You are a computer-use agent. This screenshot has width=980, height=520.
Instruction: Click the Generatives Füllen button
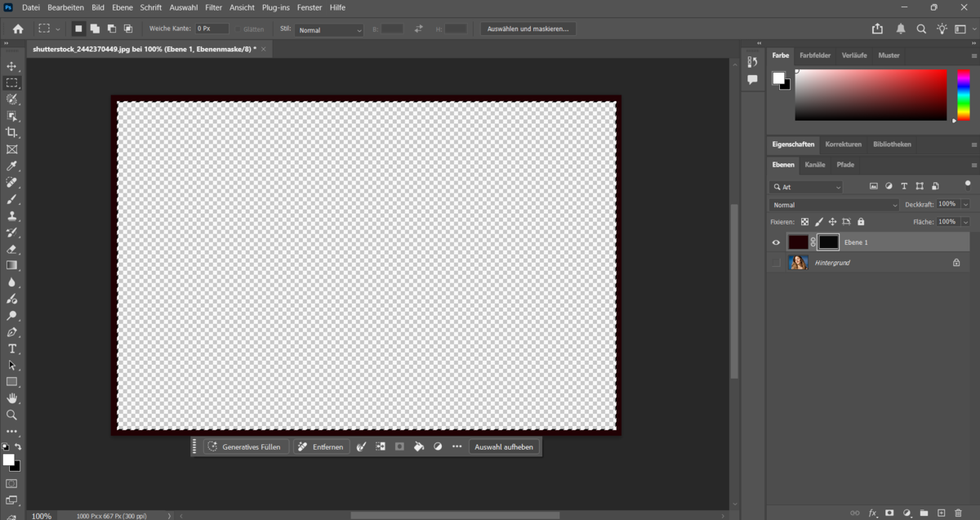[x=246, y=447]
